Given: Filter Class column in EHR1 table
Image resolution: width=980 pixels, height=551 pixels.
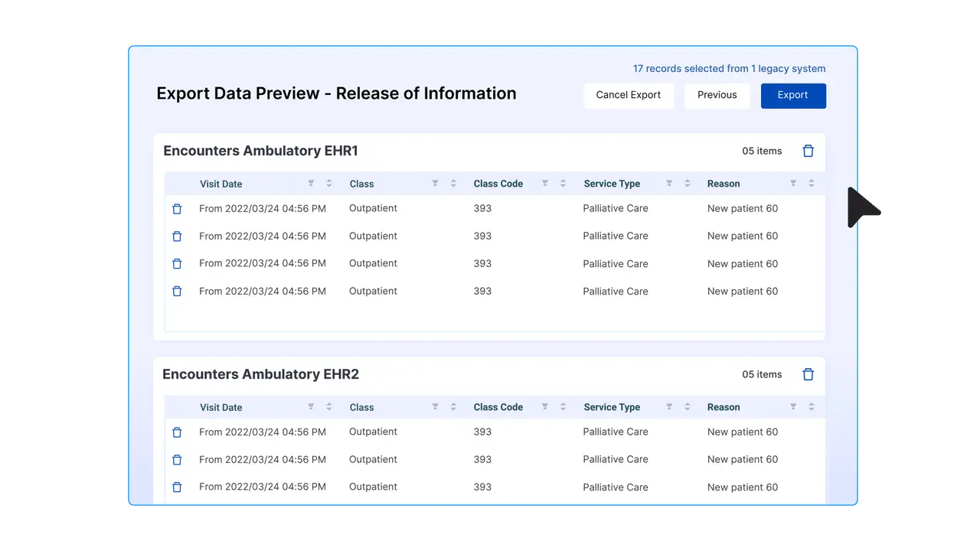Looking at the screenshot, I should (435, 184).
